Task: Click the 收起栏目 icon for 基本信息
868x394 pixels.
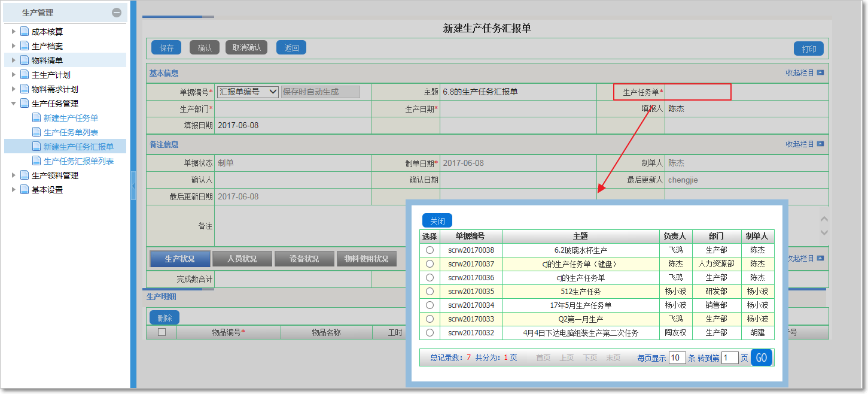Action: point(822,73)
